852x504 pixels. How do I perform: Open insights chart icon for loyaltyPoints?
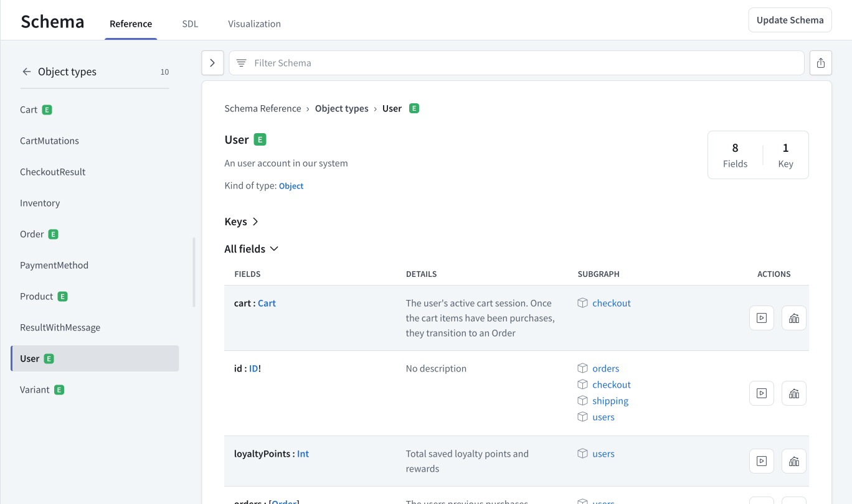pos(794,461)
